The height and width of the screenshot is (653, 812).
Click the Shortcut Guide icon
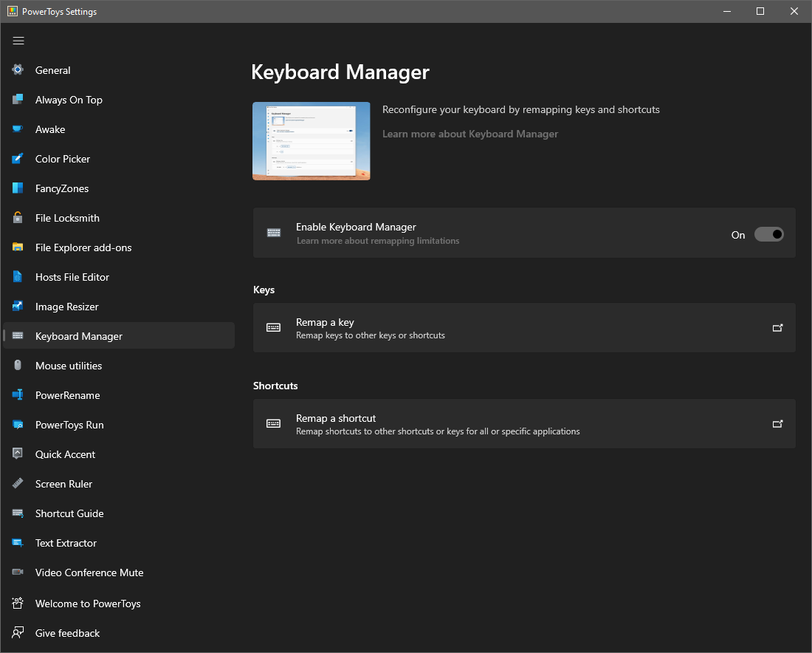[x=18, y=513]
